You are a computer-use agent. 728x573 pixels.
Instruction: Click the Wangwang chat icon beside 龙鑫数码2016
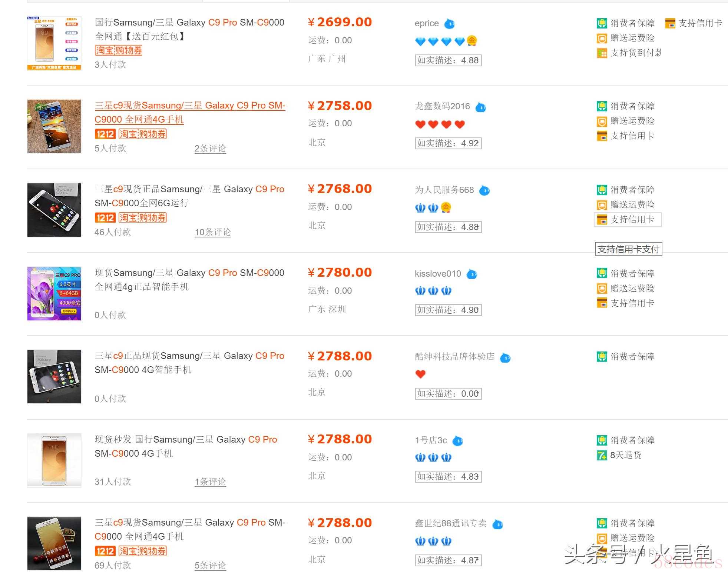coord(480,107)
